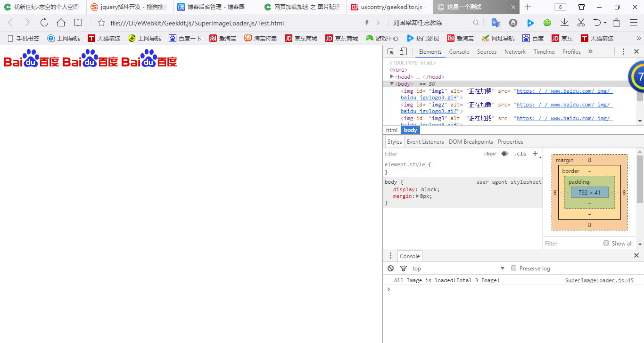Screen dimensions: 644x343
Task: Expand the head element node
Action: (392, 76)
